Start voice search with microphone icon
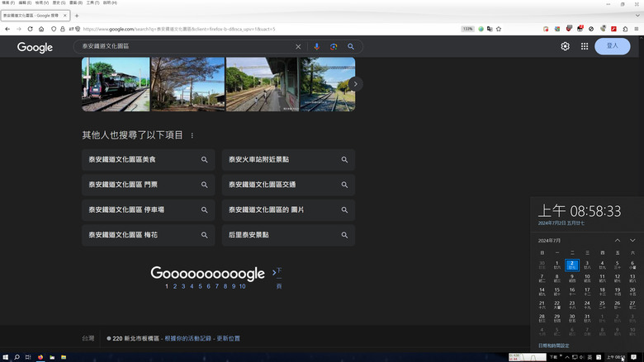 (x=317, y=47)
